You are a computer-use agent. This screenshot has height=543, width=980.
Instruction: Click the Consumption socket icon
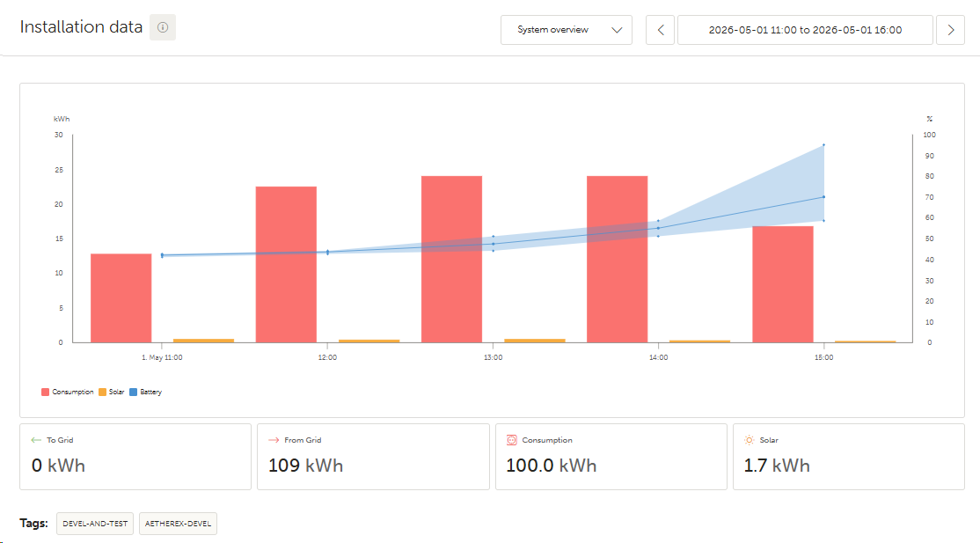pos(511,440)
